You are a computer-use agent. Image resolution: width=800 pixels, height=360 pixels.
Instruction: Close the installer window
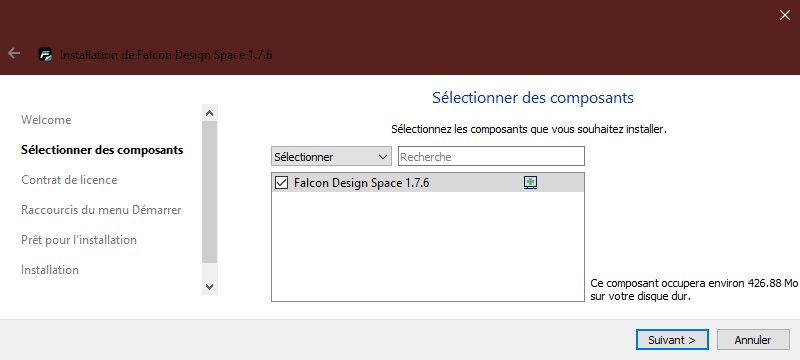[x=785, y=15]
